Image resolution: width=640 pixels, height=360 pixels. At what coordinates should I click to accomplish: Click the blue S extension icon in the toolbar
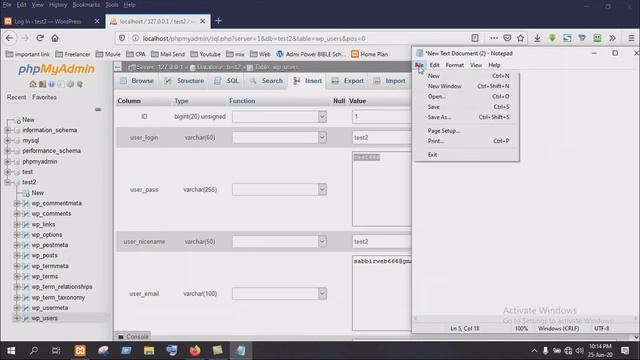(x=567, y=38)
